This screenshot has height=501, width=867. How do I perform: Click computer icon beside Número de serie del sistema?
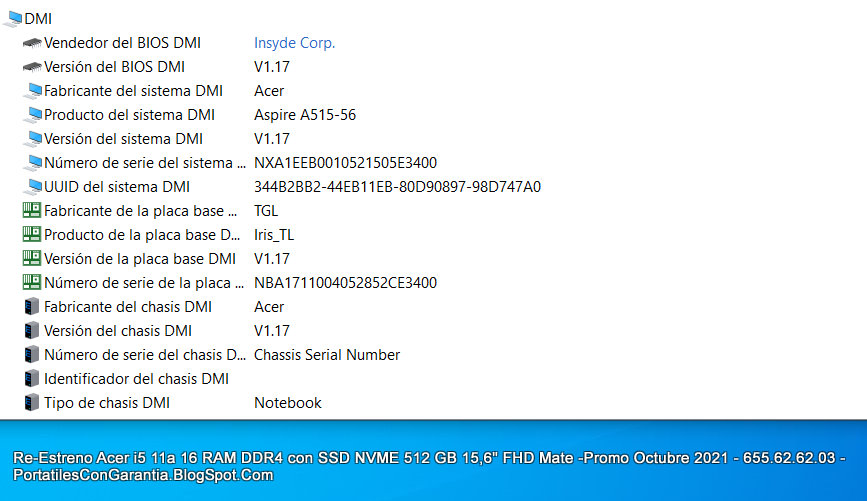coord(33,163)
